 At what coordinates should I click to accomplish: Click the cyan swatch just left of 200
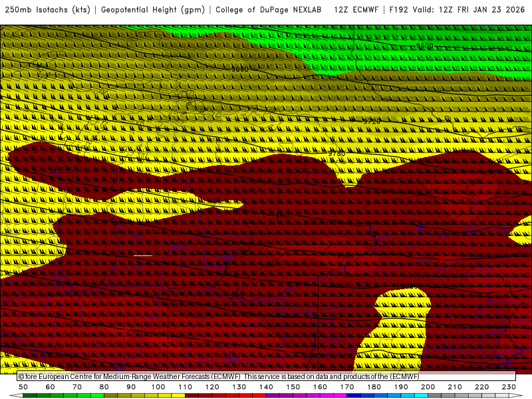(x=421, y=396)
